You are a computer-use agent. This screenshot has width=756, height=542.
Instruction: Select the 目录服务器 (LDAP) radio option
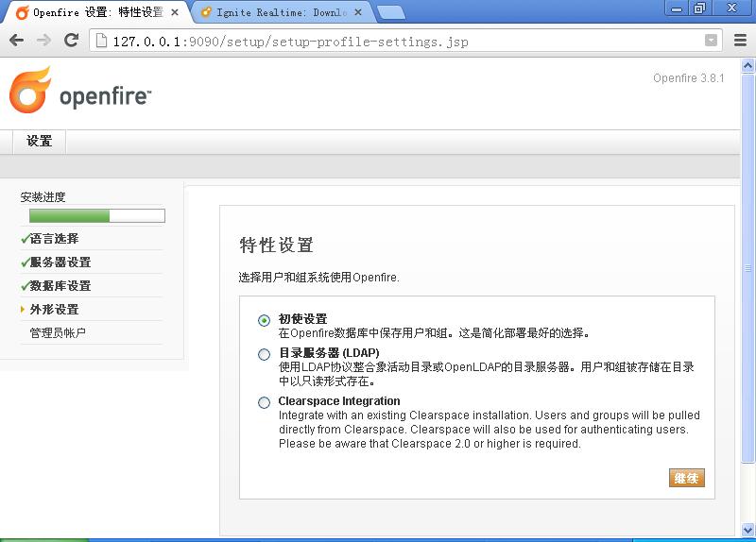tap(264, 355)
